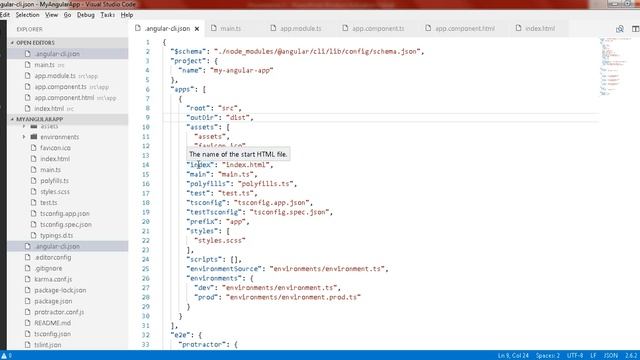Screen dimensions: 640x360
Task: Click the "outDir" key on line 9
Action: click(202, 118)
